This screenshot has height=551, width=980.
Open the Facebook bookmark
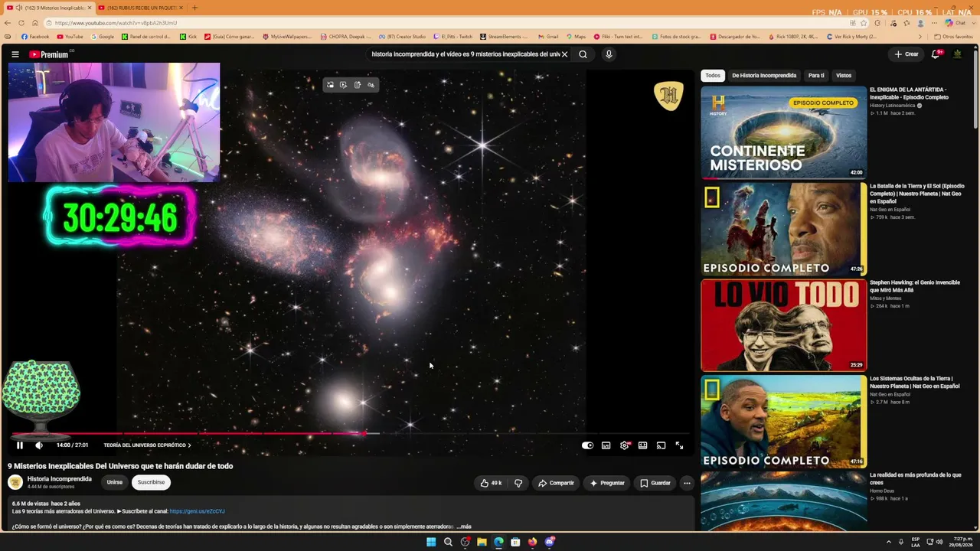click(35, 37)
